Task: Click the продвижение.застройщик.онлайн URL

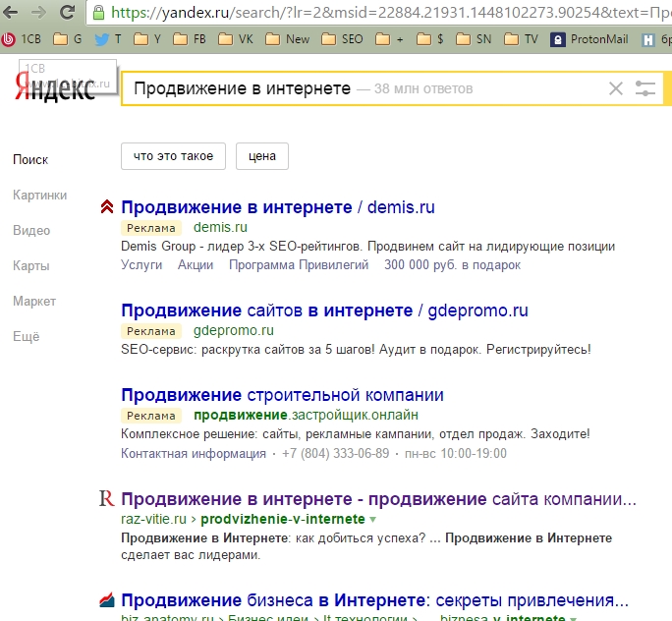Action: click(x=306, y=415)
